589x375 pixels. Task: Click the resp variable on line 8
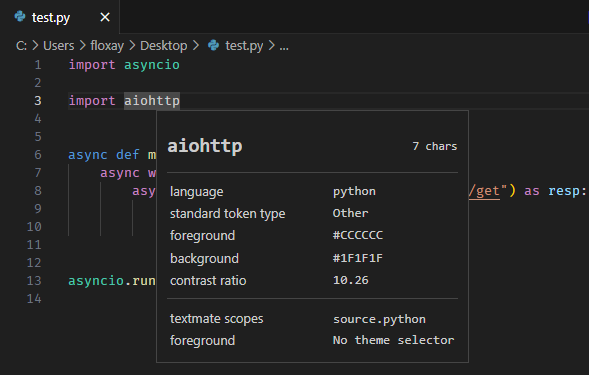point(563,191)
